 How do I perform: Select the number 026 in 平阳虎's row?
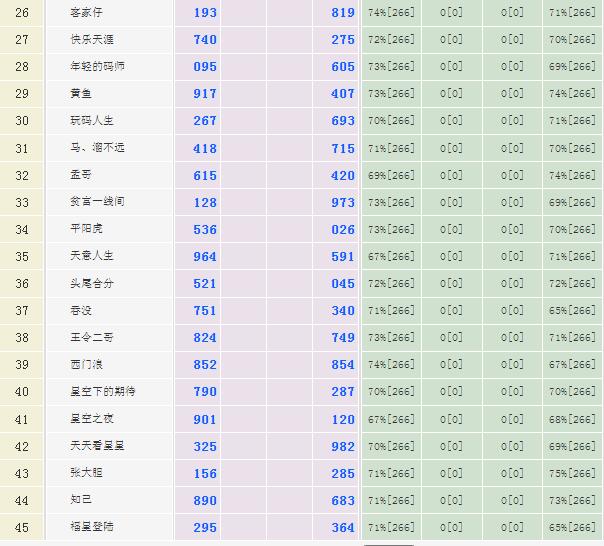[x=343, y=229]
